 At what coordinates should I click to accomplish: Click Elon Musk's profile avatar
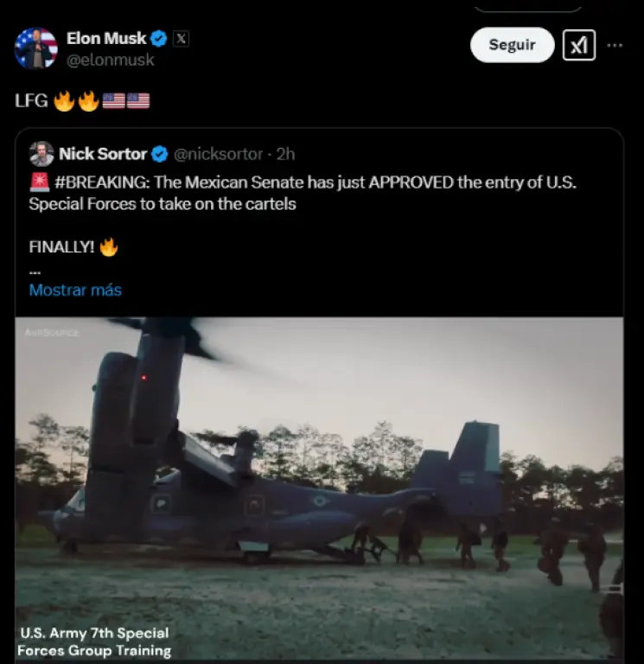click(x=35, y=48)
